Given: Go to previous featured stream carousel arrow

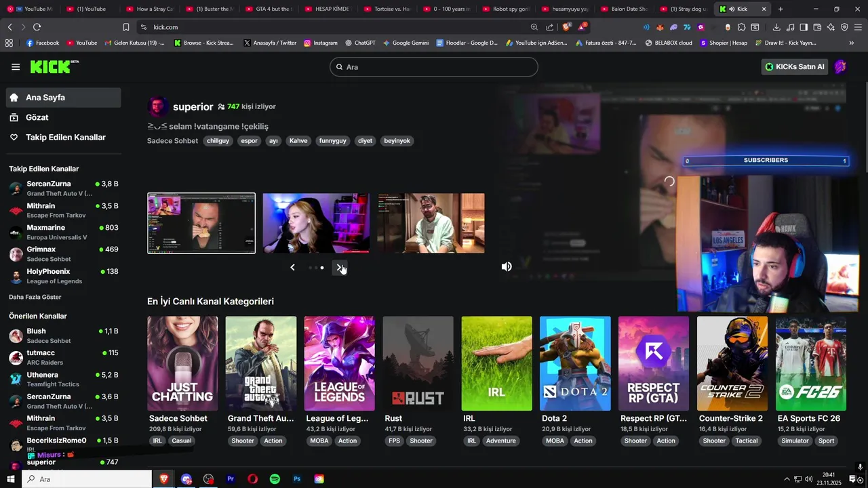Looking at the screenshot, I should tap(292, 268).
